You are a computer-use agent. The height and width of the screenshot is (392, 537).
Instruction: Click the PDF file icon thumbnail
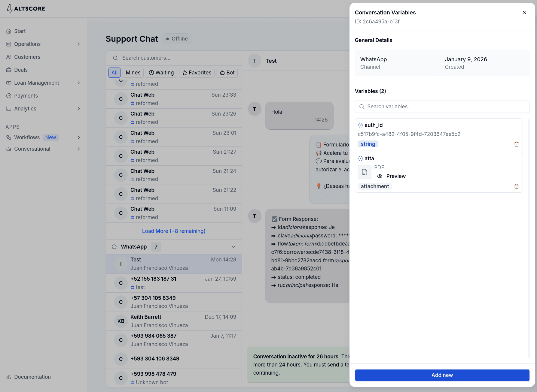point(365,172)
